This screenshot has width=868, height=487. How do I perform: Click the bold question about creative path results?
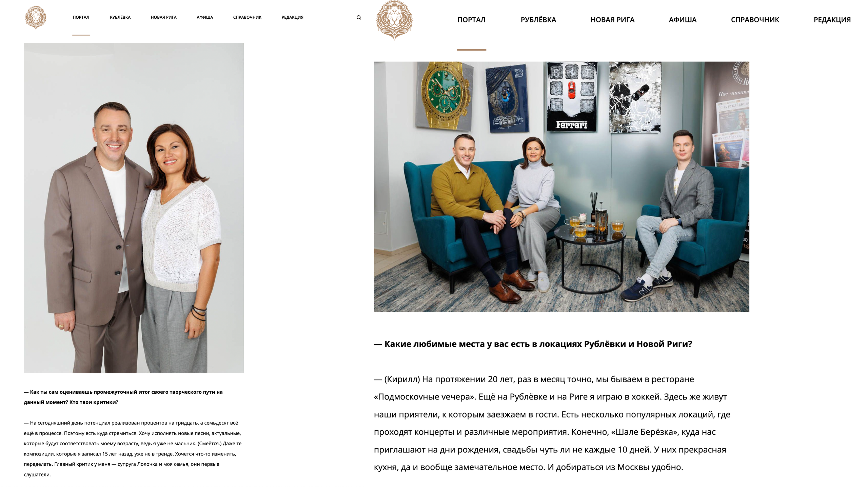point(123,397)
